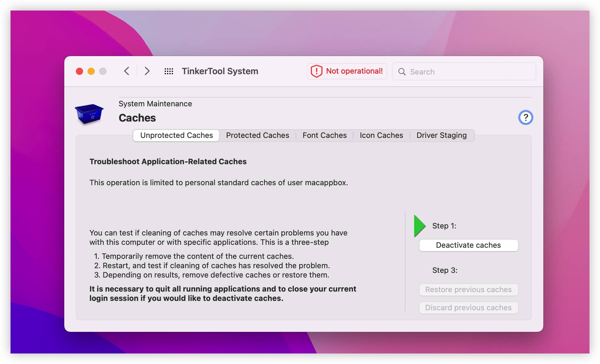Go back with the left chevron
The image size is (600, 364).
126,71
